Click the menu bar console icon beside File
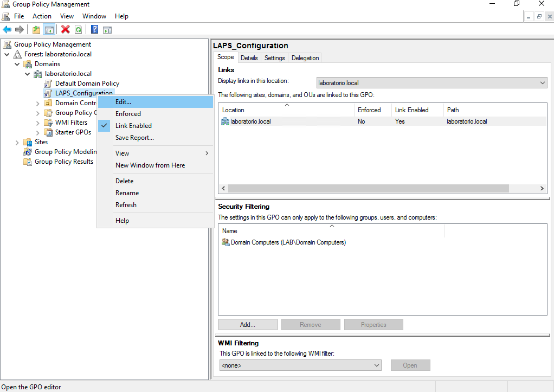 (x=5, y=16)
